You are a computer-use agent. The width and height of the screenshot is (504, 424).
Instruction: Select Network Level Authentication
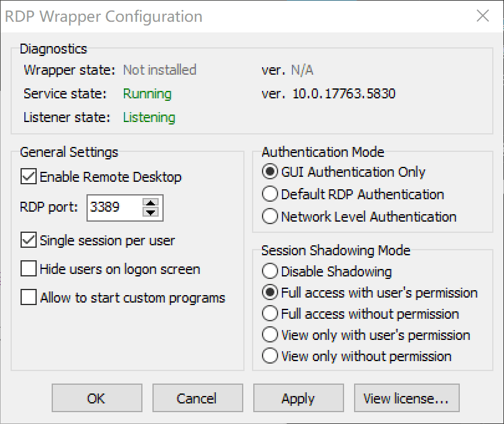tap(269, 217)
